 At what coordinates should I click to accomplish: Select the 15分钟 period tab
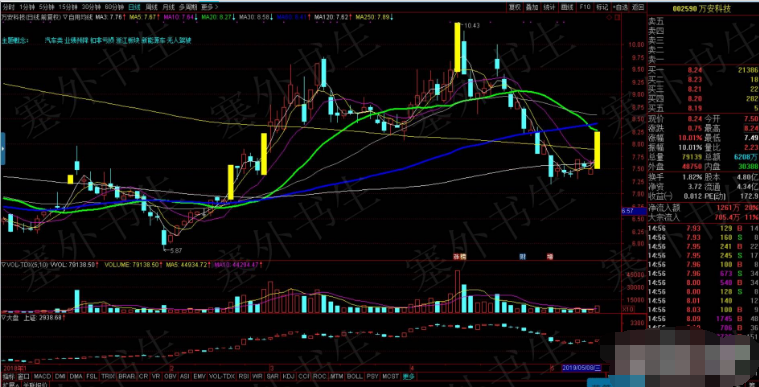click(68, 7)
